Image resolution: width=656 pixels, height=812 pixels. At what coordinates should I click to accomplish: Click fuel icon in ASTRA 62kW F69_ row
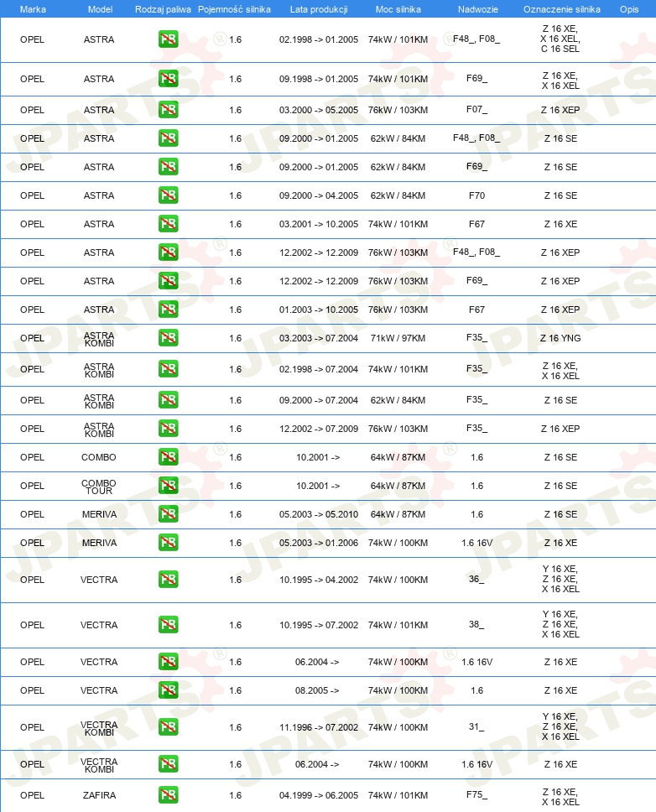(169, 167)
